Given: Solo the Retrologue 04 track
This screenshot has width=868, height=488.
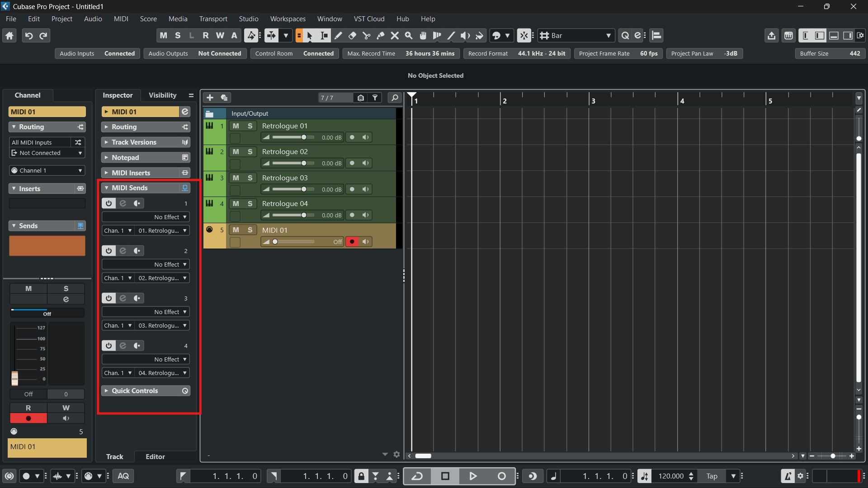Looking at the screenshot, I should [250, 204].
